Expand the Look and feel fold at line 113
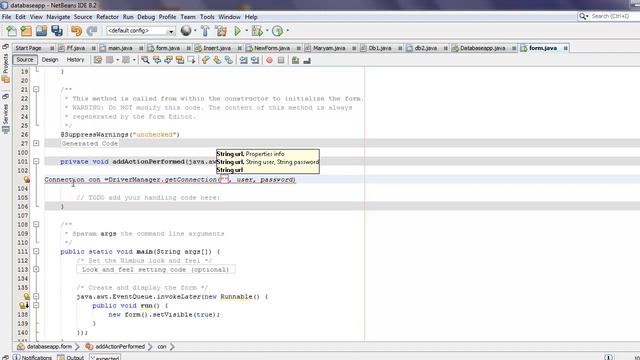This screenshot has height=360, width=640. 36,269
